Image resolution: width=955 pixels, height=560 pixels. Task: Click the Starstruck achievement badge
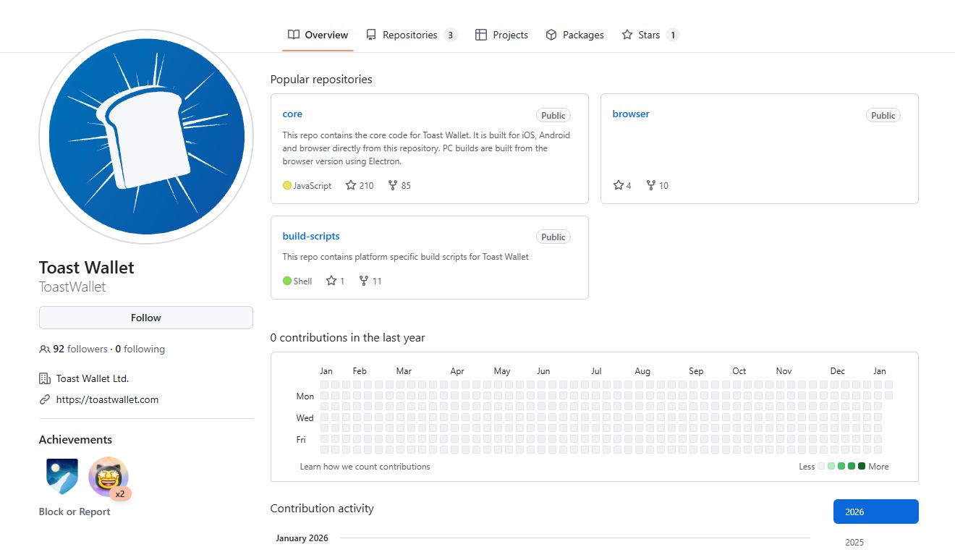coord(109,477)
